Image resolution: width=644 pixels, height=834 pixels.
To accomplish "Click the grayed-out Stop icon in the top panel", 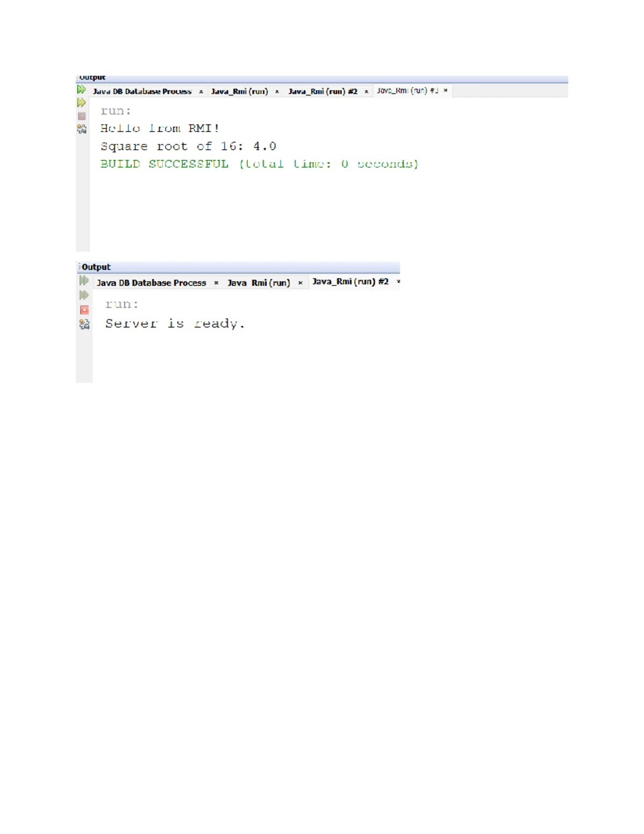I will coord(82,116).
